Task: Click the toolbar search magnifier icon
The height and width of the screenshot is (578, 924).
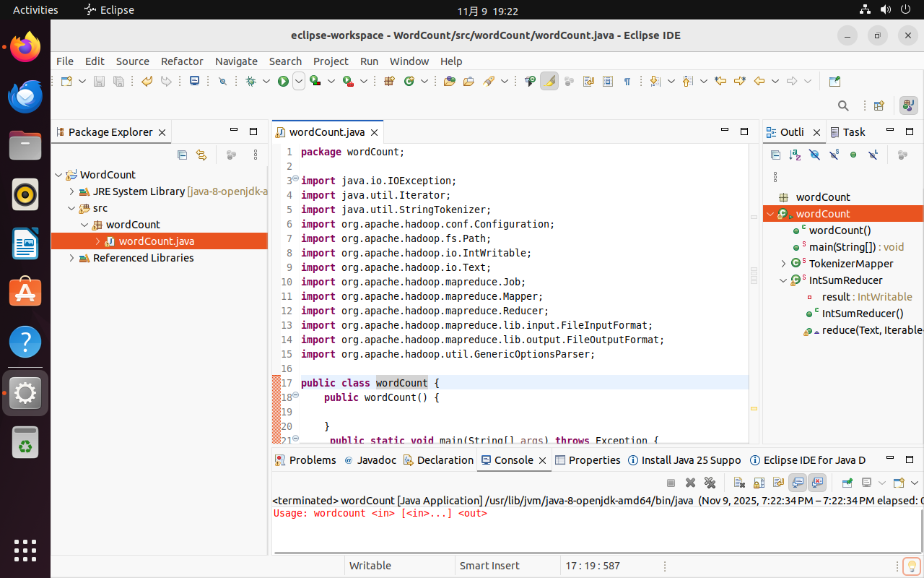Action: click(x=843, y=106)
